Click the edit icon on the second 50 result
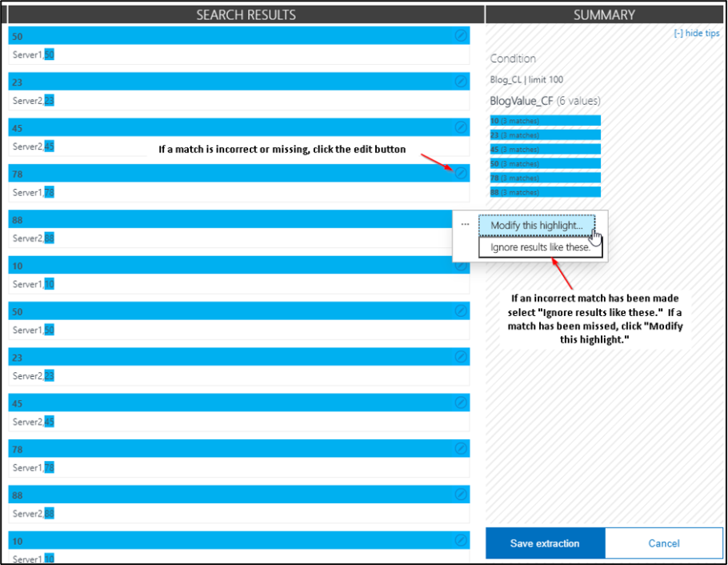 [x=461, y=311]
